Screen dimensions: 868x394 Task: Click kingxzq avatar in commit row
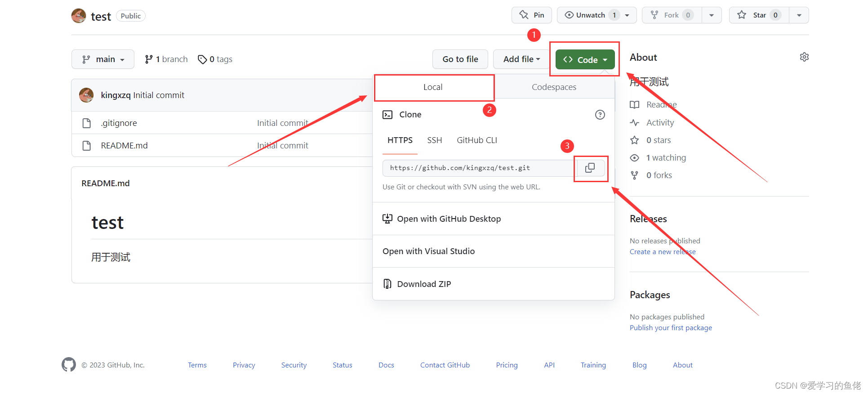point(86,95)
